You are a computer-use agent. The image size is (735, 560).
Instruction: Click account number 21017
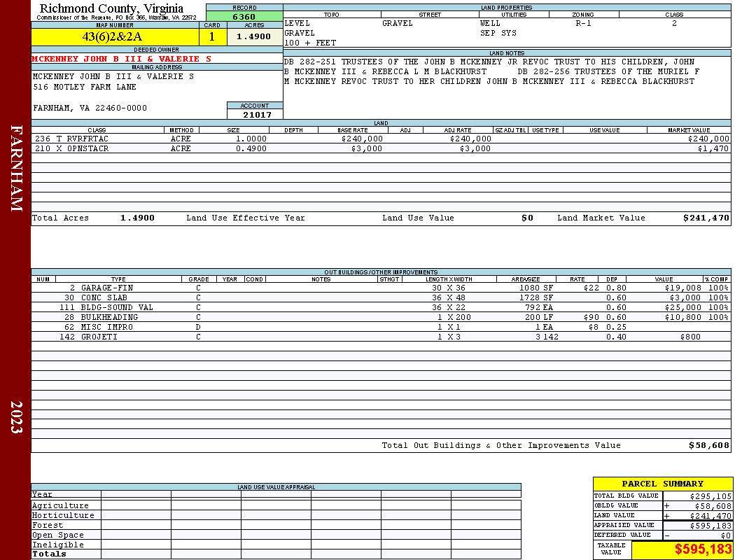[257, 115]
